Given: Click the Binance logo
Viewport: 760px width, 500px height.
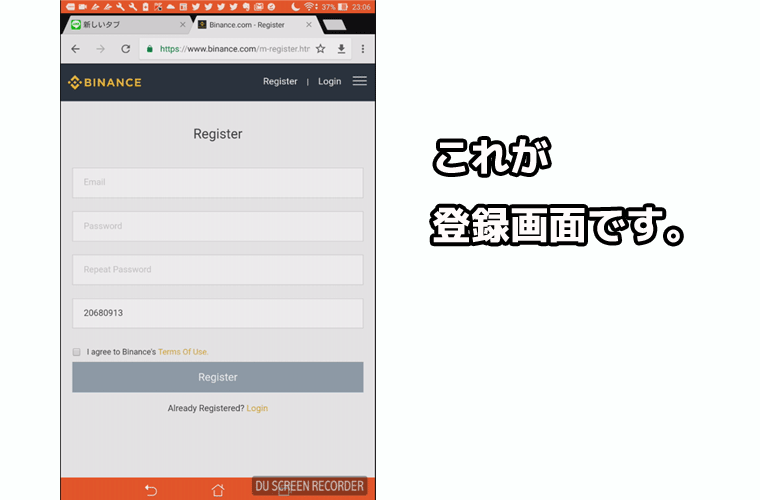Looking at the screenshot, I should tap(105, 82).
